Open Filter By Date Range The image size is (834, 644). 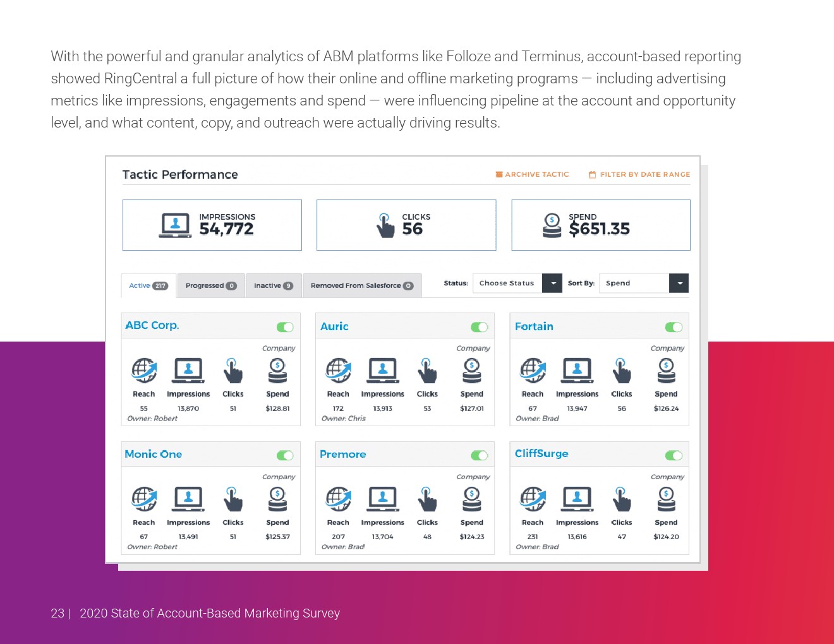(x=639, y=175)
